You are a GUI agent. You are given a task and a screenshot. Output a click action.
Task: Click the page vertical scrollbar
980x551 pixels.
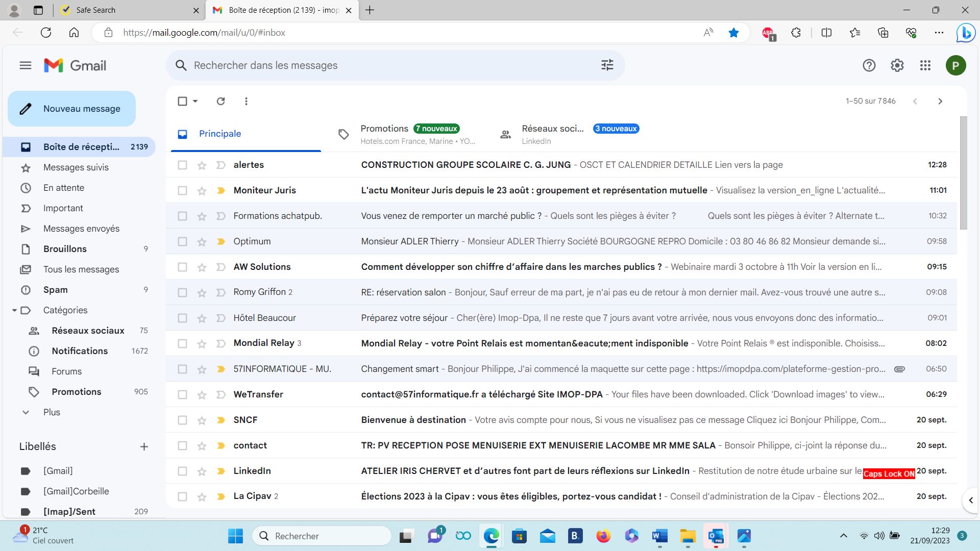pos(963,173)
